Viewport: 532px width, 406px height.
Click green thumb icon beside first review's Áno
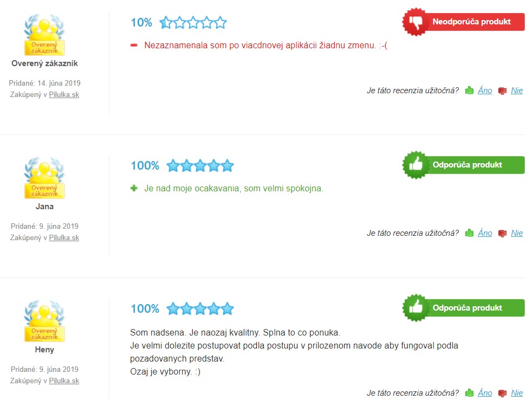coord(470,91)
